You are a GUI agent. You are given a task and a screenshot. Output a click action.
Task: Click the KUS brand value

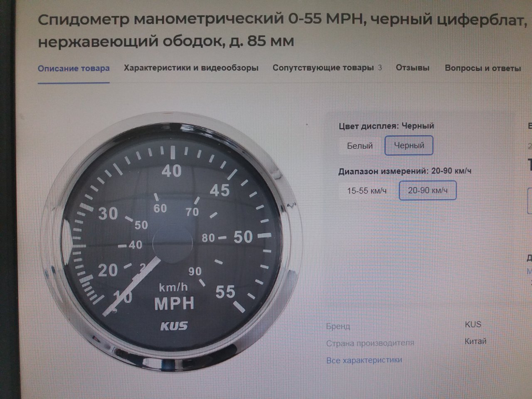[473, 324]
